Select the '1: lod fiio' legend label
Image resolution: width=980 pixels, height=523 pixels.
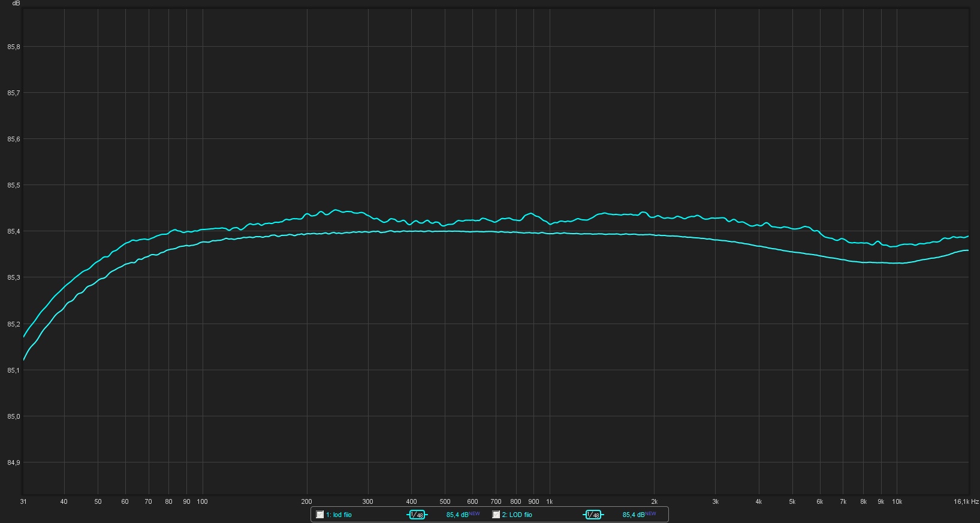[x=339, y=515]
